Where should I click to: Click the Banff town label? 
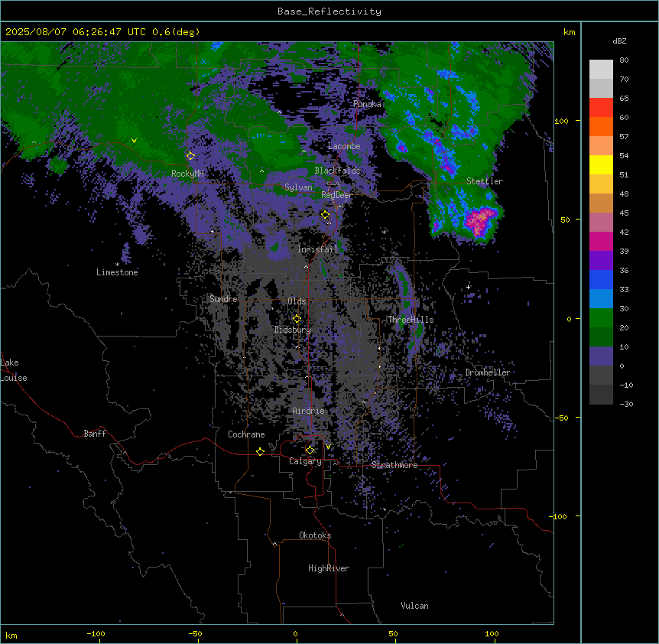coord(95,434)
